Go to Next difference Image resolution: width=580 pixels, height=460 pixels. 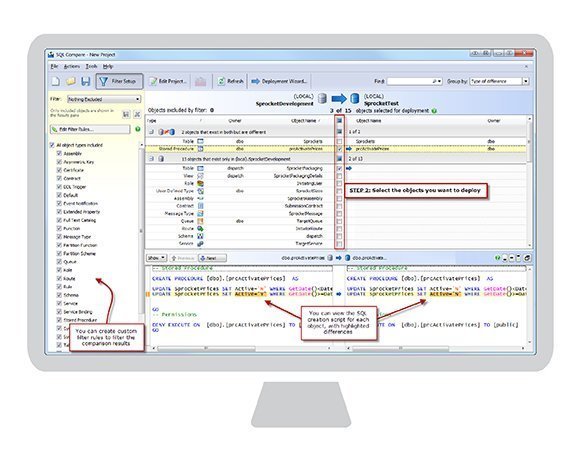[x=212, y=258]
